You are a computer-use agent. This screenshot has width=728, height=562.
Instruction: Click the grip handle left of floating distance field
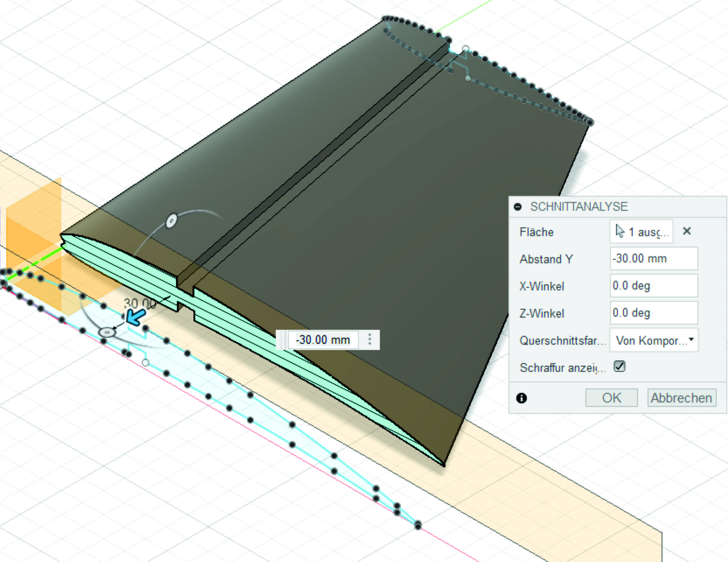click(x=282, y=340)
